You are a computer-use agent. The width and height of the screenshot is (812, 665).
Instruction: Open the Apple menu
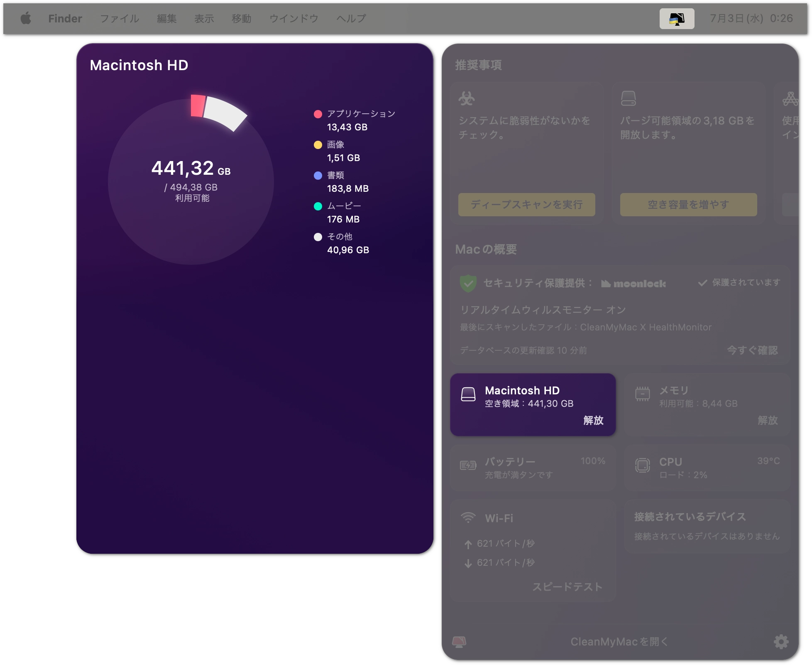[26, 18]
